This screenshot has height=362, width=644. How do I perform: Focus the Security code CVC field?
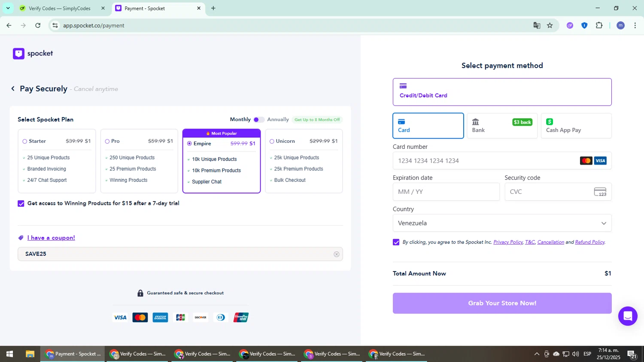[558, 192]
